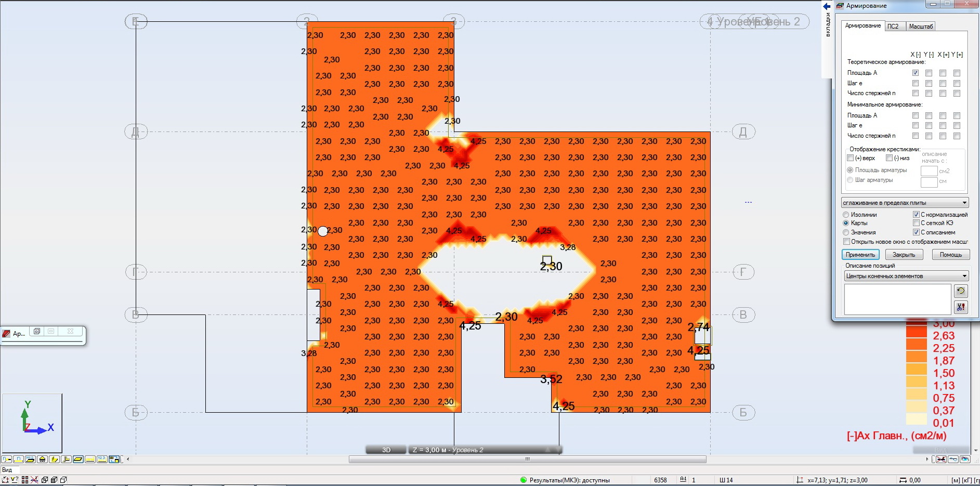Image resolution: width=980 pixels, height=486 pixels.
Task: Click the Помощь button
Action: click(x=950, y=255)
